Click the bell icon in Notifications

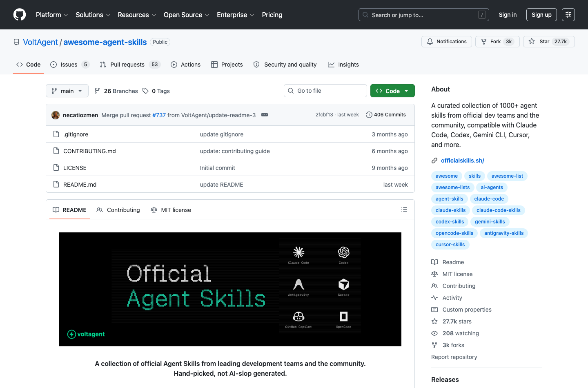pyautogui.click(x=430, y=42)
